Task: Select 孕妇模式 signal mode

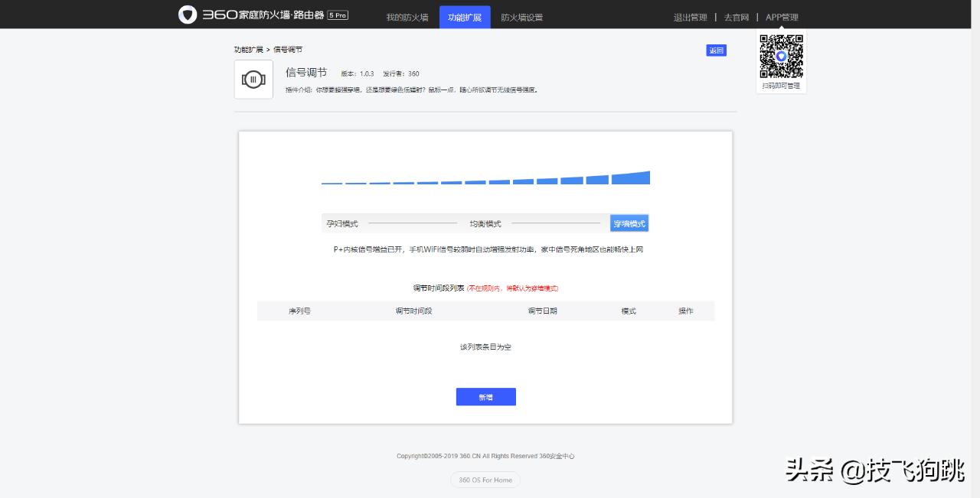Action: (342, 223)
